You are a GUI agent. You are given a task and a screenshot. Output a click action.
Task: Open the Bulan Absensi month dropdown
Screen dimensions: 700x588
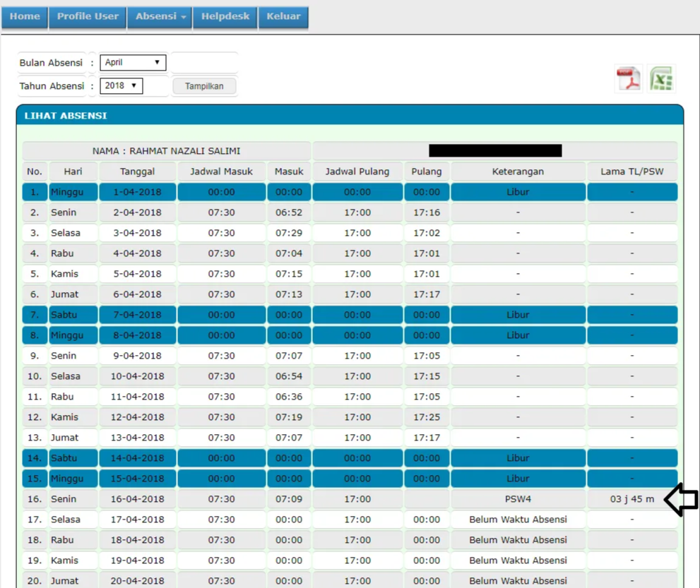click(x=133, y=62)
